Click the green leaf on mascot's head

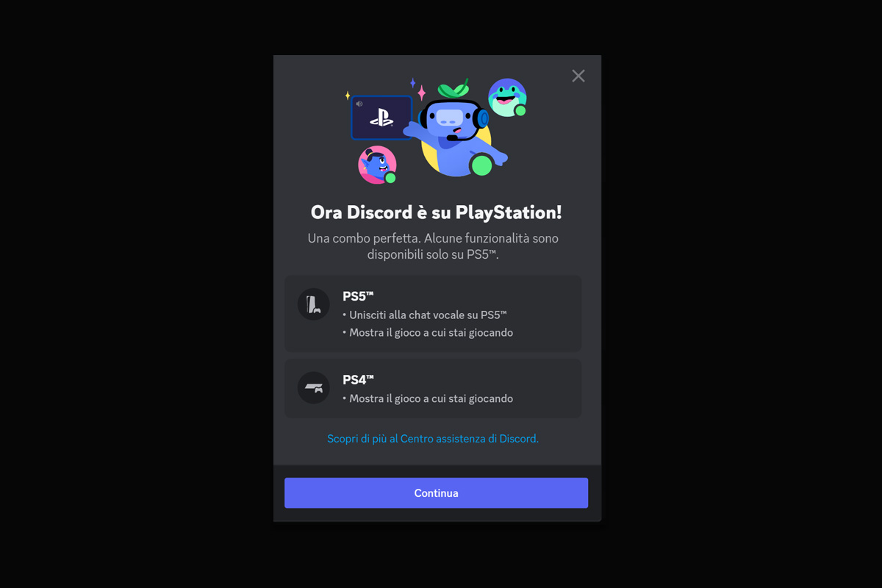(x=453, y=90)
